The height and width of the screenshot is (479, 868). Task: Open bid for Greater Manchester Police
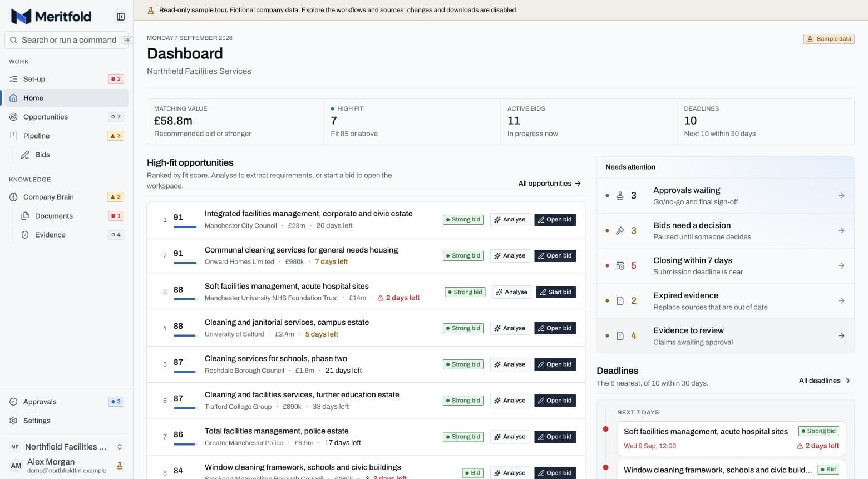[x=555, y=437]
